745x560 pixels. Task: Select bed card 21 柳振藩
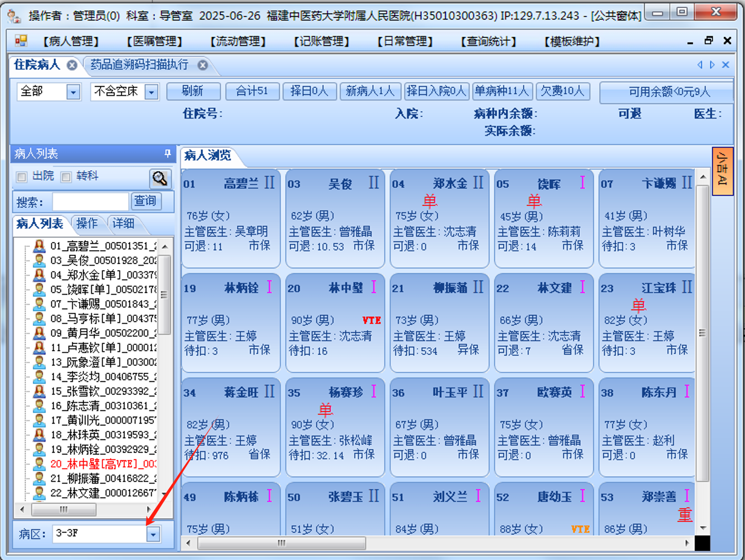(439, 323)
